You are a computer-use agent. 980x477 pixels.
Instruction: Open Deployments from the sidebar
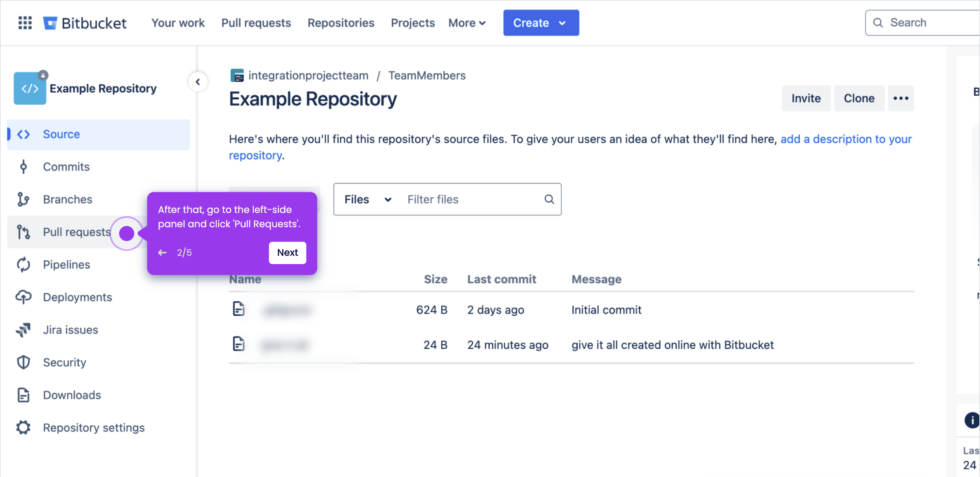(78, 297)
